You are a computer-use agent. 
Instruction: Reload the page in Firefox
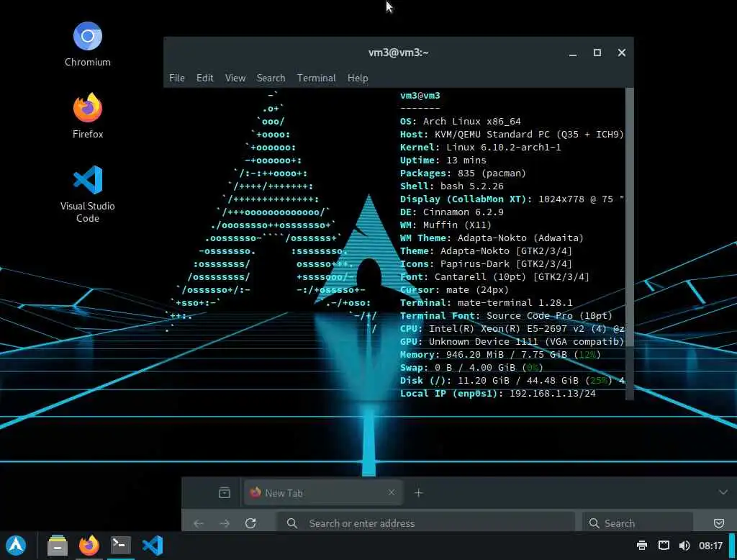click(250, 523)
